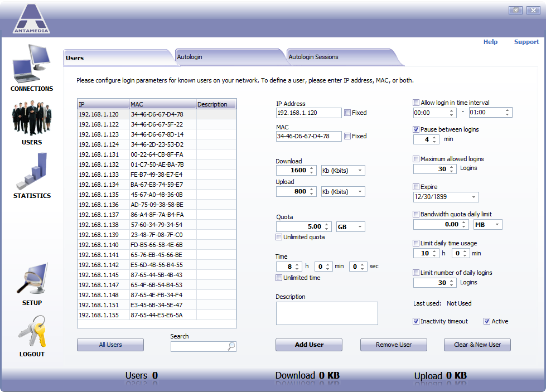Uncheck the Inactivity timeout box
Image resolution: width=546 pixels, height=392 pixels.
(x=415, y=321)
